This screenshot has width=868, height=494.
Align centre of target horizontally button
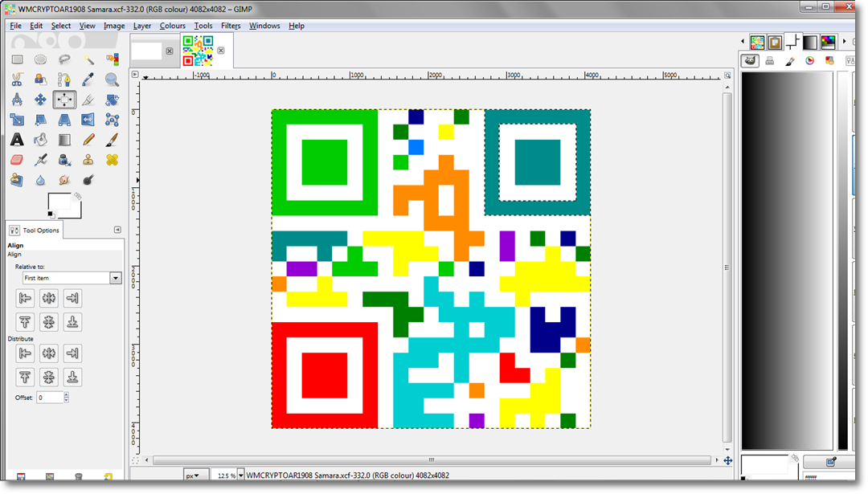pyautogui.click(x=49, y=298)
